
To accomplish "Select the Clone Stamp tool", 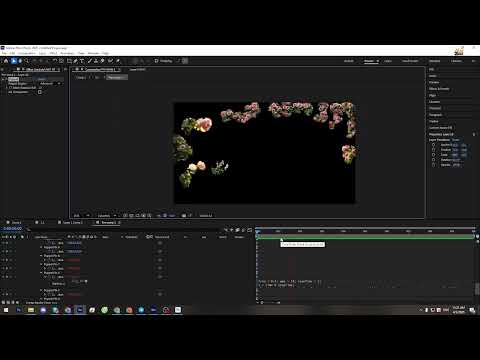I will 96,61.
